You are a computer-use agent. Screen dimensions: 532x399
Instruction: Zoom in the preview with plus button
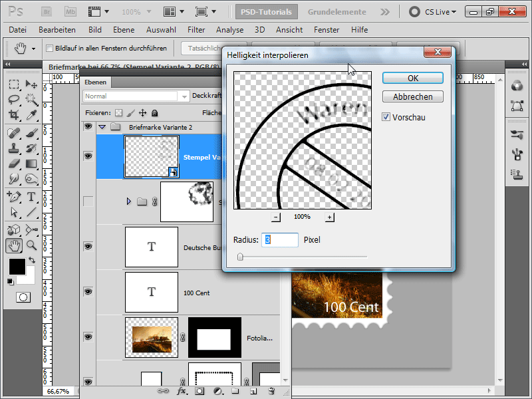329,217
